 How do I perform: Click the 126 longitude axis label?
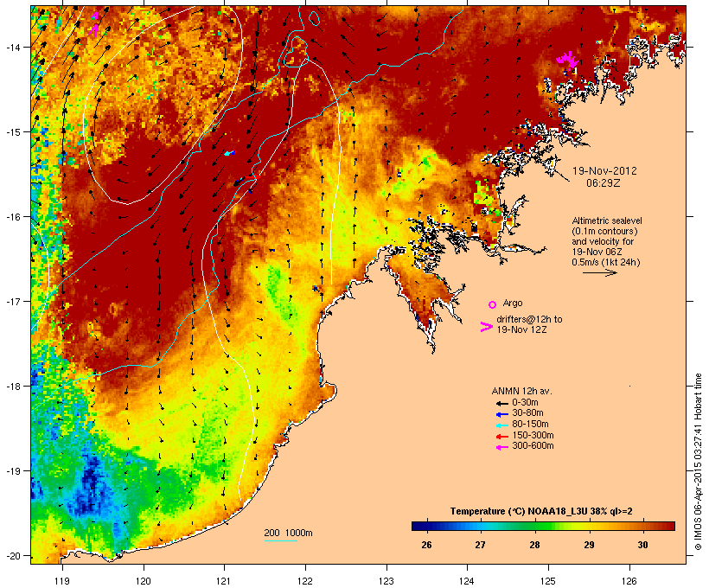[629, 581]
